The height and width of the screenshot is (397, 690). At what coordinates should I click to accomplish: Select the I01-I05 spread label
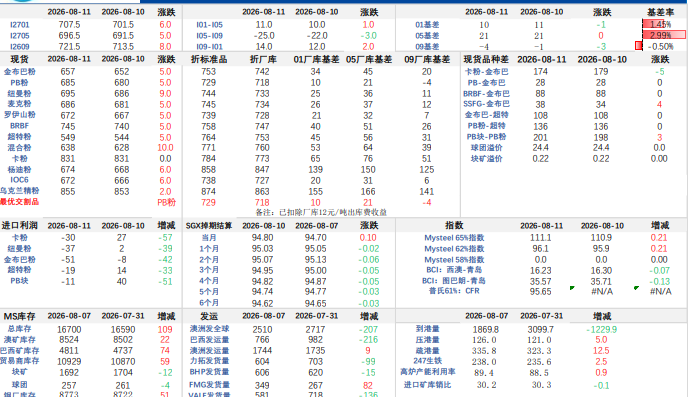(x=209, y=25)
